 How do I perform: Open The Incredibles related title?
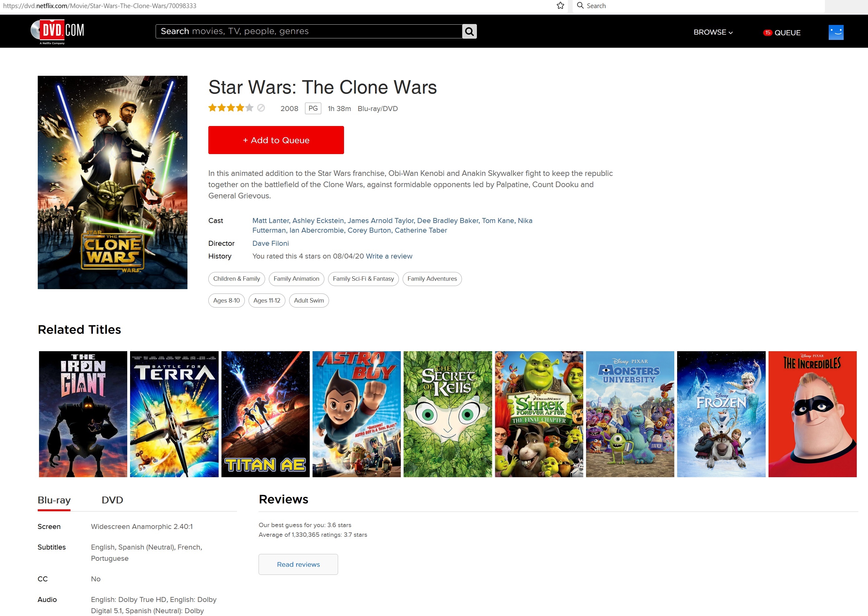(812, 414)
